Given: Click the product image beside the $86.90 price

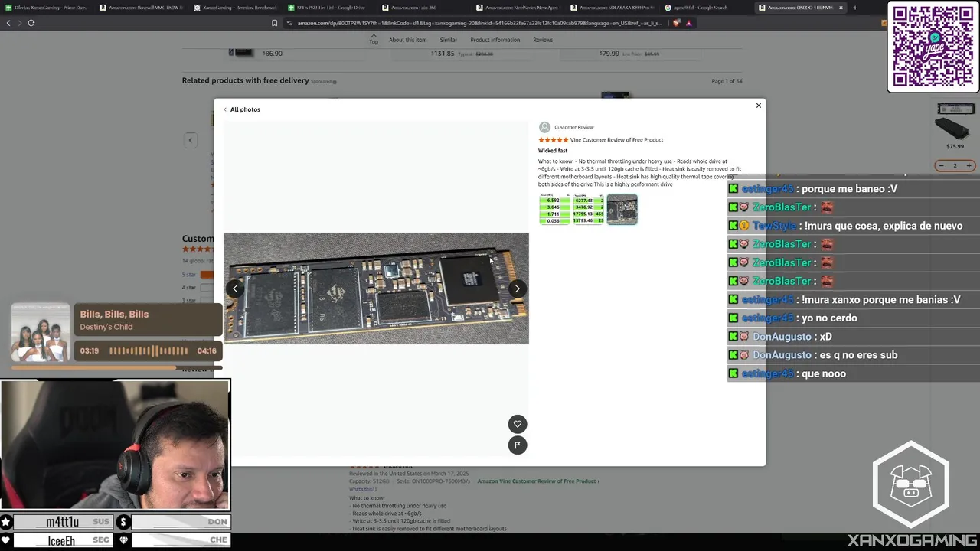Looking at the screenshot, I should point(240,52).
